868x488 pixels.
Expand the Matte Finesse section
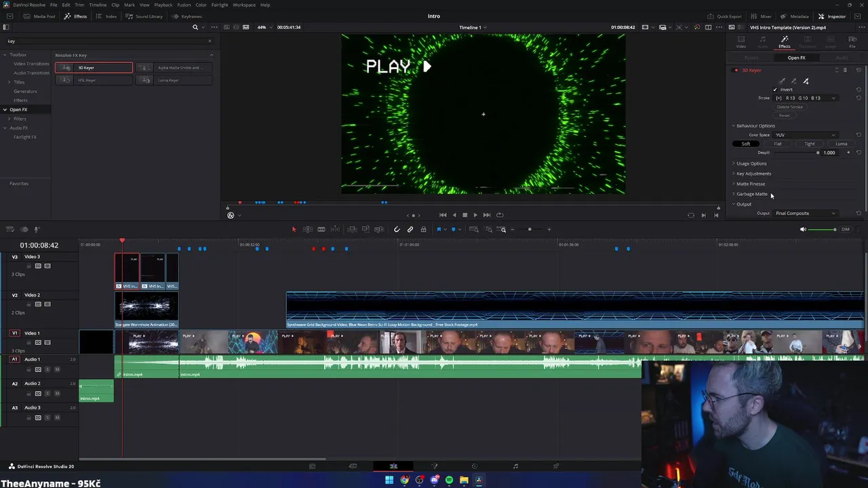pos(751,184)
